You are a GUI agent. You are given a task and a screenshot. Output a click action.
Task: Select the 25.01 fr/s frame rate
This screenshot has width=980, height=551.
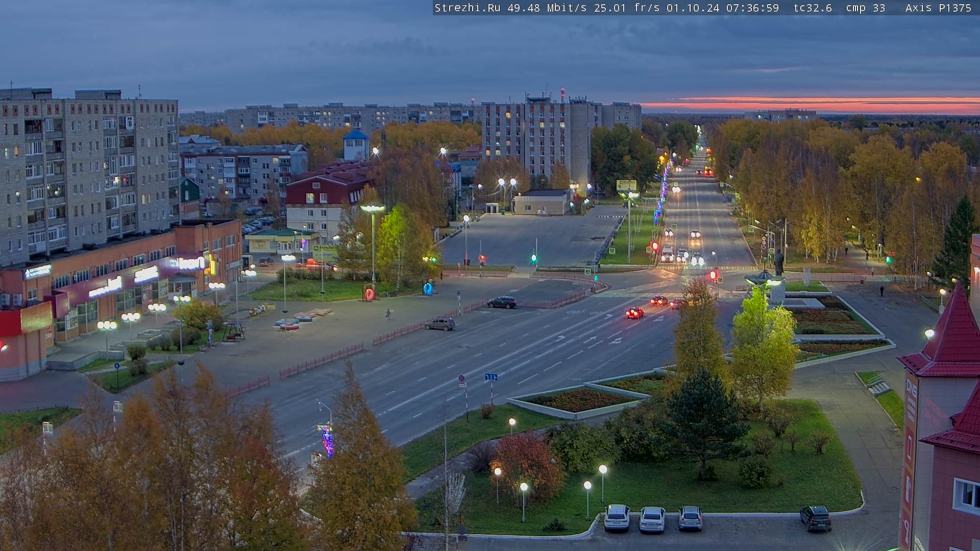click(x=627, y=8)
